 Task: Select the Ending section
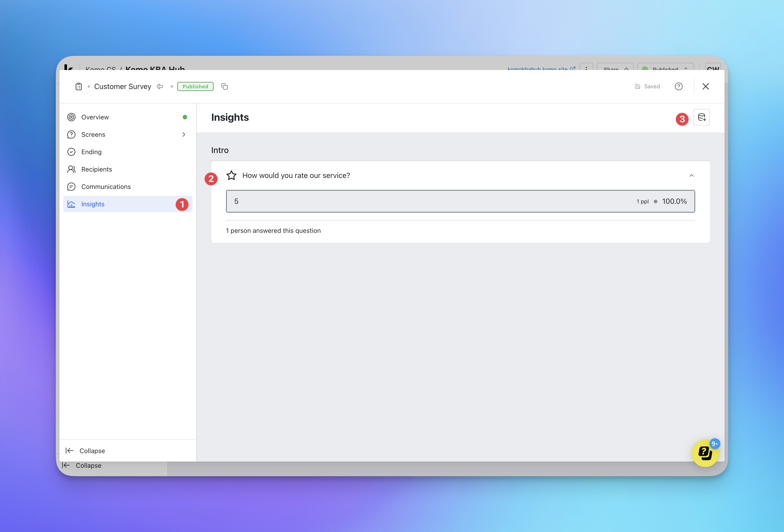point(91,152)
